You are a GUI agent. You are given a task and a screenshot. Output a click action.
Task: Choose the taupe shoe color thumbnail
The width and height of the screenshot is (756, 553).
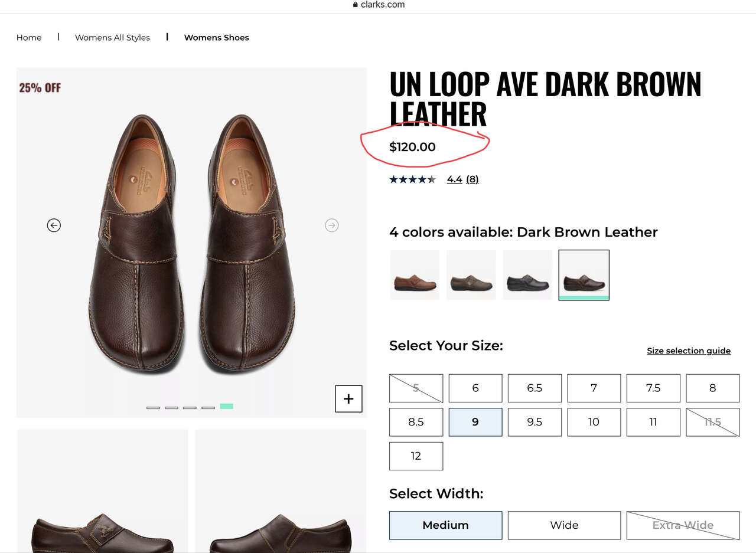471,275
